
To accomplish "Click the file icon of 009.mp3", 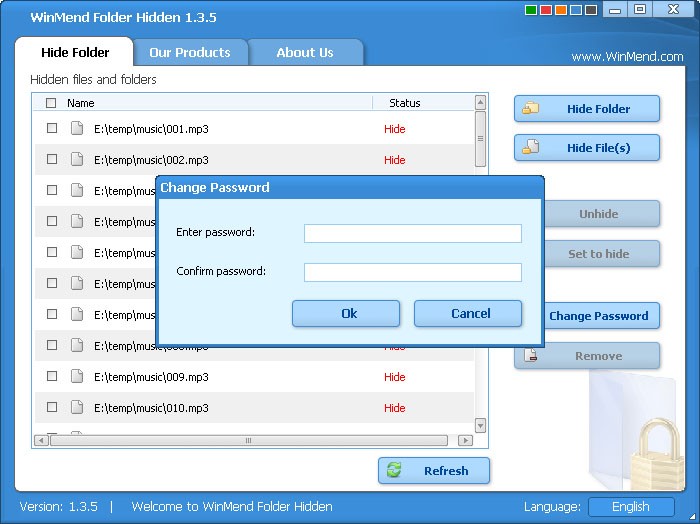I will (77, 376).
